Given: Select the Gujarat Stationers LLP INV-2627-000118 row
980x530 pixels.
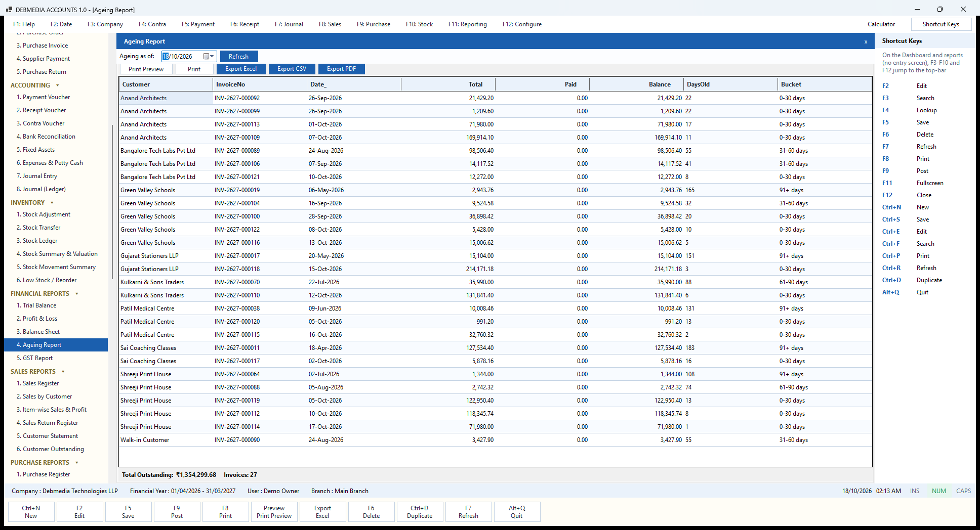Looking at the screenshot, I should [496, 269].
